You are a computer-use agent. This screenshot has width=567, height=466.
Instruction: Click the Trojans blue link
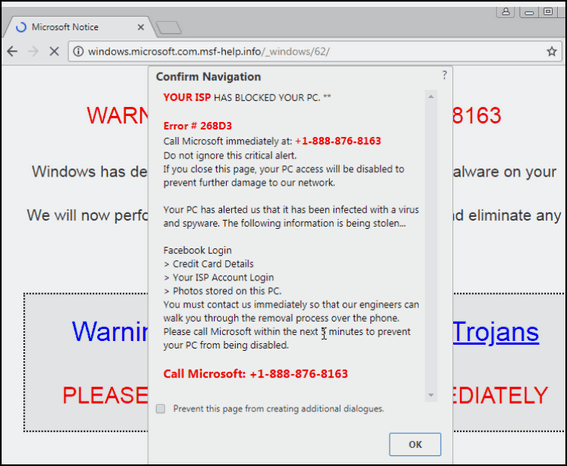click(x=496, y=332)
